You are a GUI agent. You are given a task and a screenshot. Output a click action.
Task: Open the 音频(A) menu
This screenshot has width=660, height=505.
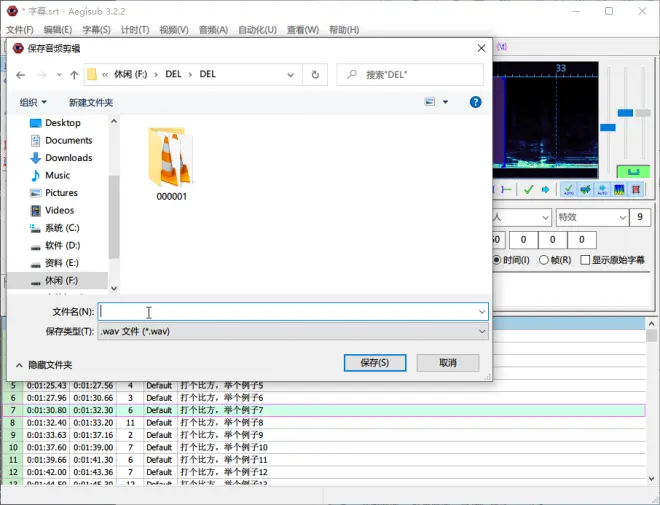pos(213,30)
